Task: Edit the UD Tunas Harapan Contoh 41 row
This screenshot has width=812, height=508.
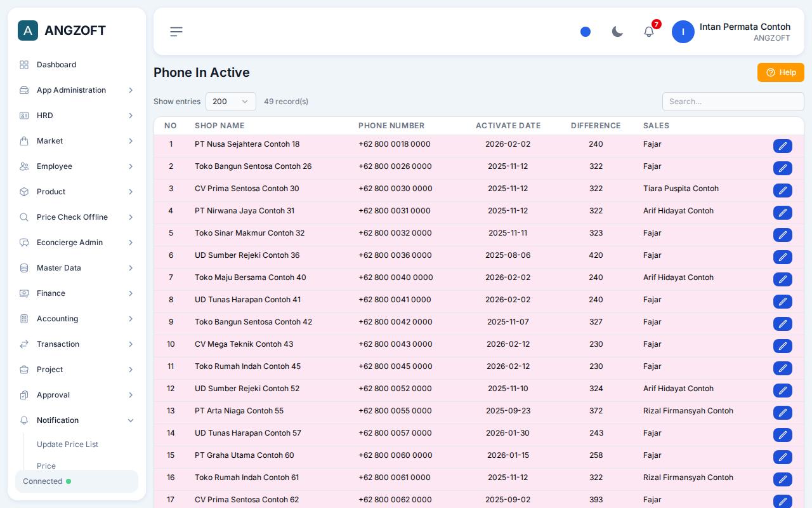Action: 783,302
